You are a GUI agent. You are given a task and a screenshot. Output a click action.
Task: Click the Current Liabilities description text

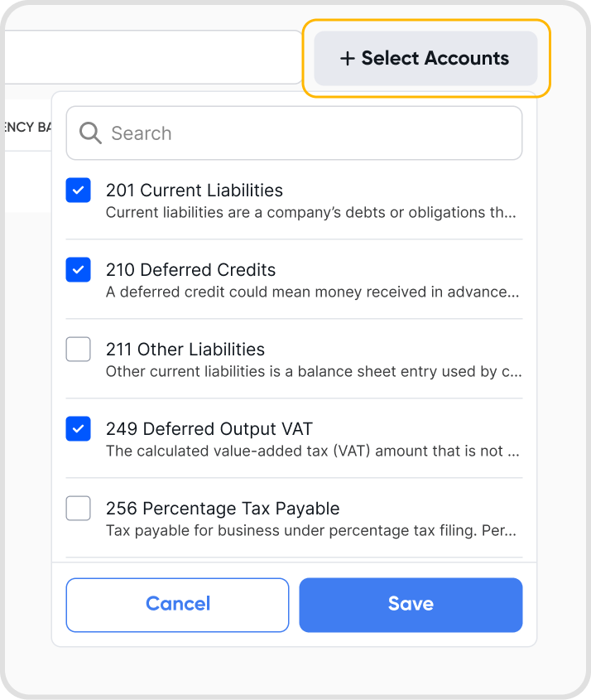[311, 213]
